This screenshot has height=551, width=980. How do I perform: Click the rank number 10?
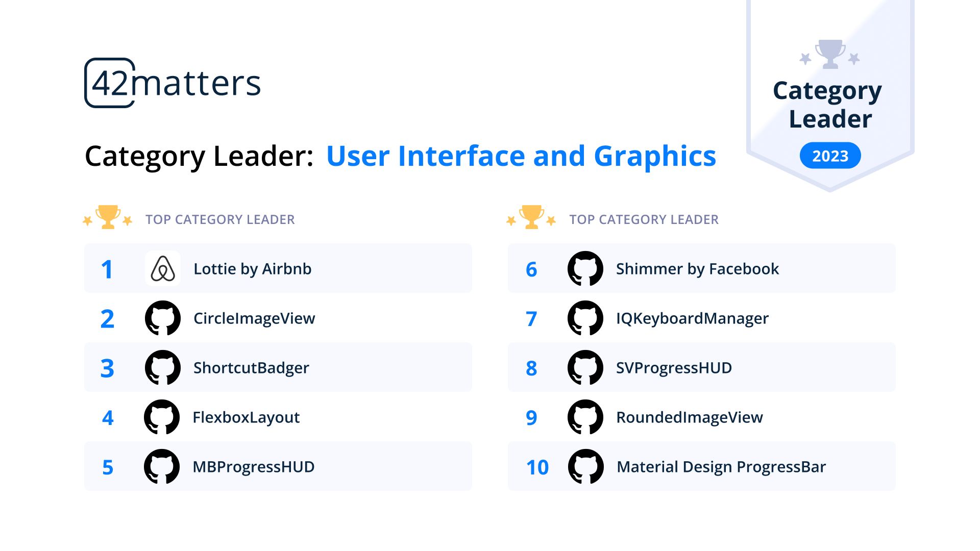tap(537, 467)
